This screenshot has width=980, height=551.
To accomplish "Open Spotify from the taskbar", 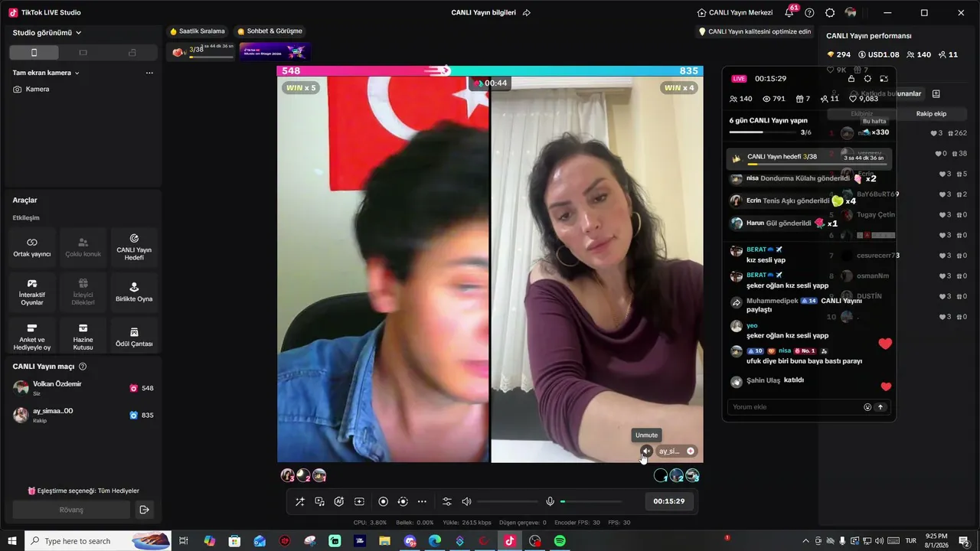I will 560,541.
